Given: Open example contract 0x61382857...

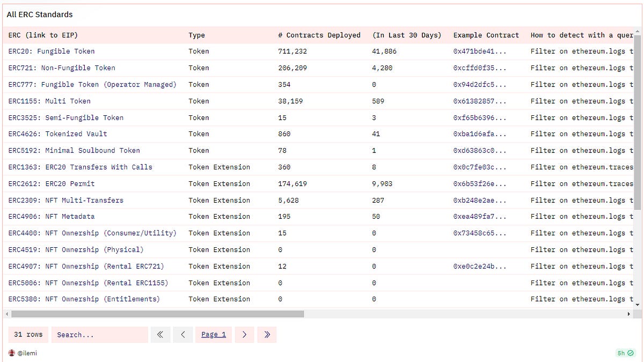Looking at the screenshot, I should point(480,101).
